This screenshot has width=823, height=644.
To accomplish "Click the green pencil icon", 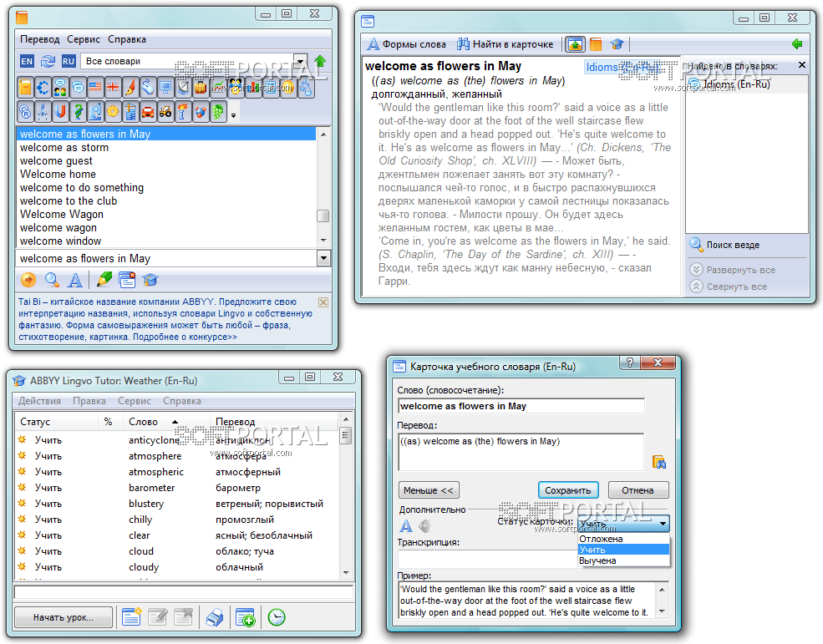I will point(104,280).
